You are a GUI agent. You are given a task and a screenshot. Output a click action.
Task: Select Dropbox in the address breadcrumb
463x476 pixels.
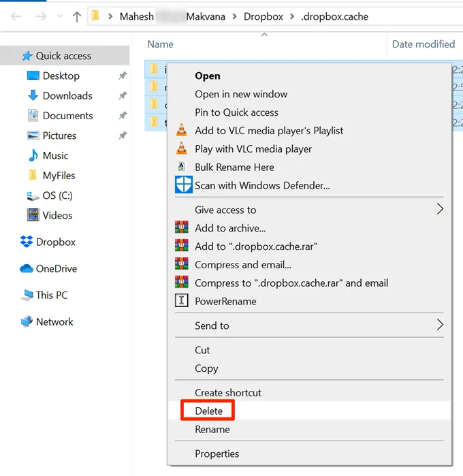[x=264, y=16]
